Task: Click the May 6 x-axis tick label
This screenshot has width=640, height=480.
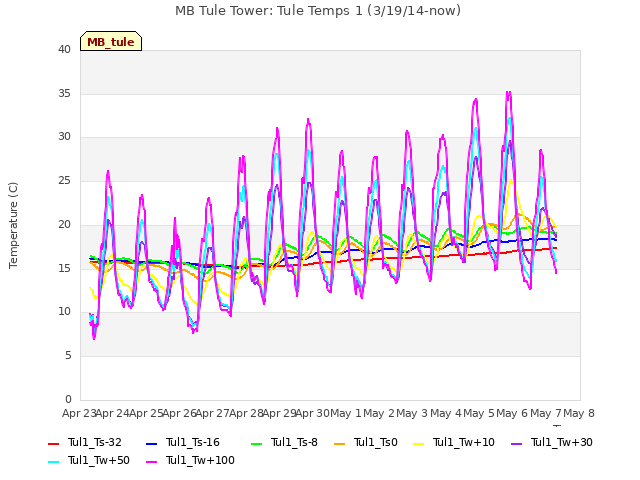Action: [512, 413]
